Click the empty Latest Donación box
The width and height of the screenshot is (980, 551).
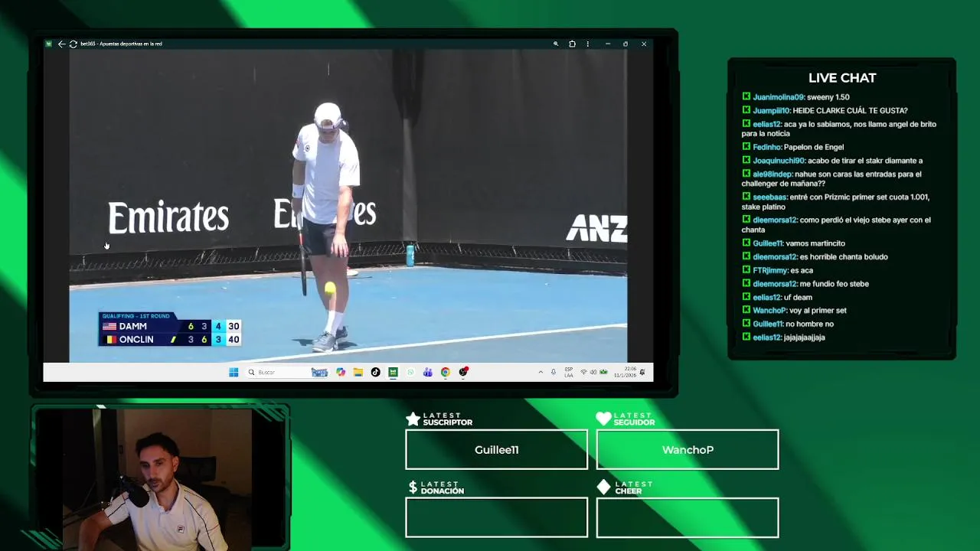click(496, 517)
